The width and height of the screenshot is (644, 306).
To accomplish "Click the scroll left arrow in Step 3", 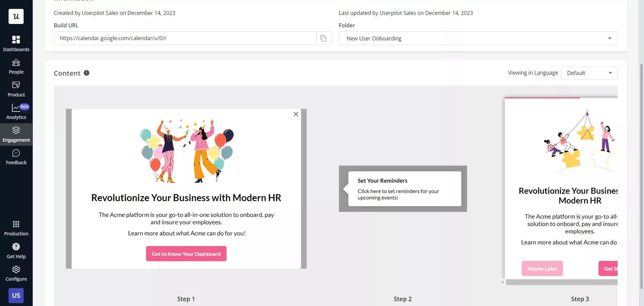I will (x=503, y=282).
